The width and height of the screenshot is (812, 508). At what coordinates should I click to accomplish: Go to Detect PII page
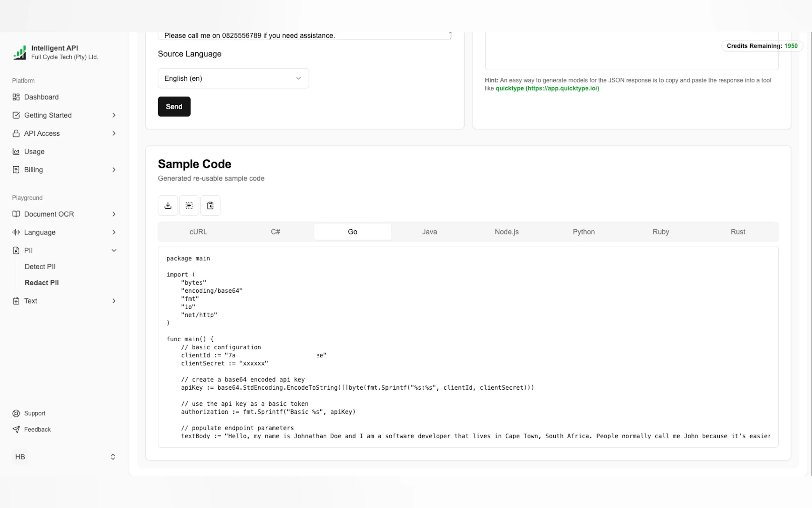click(x=40, y=266)
